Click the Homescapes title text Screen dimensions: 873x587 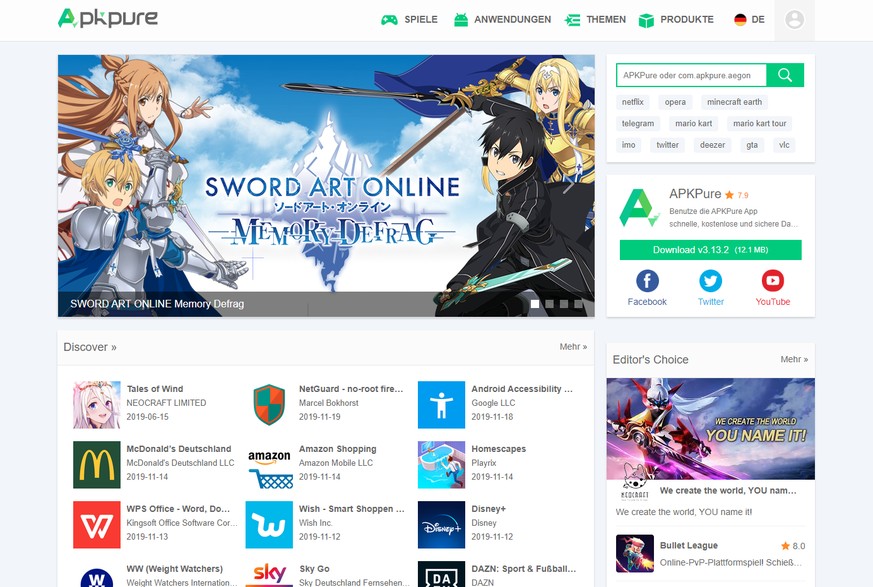[498, 449]
